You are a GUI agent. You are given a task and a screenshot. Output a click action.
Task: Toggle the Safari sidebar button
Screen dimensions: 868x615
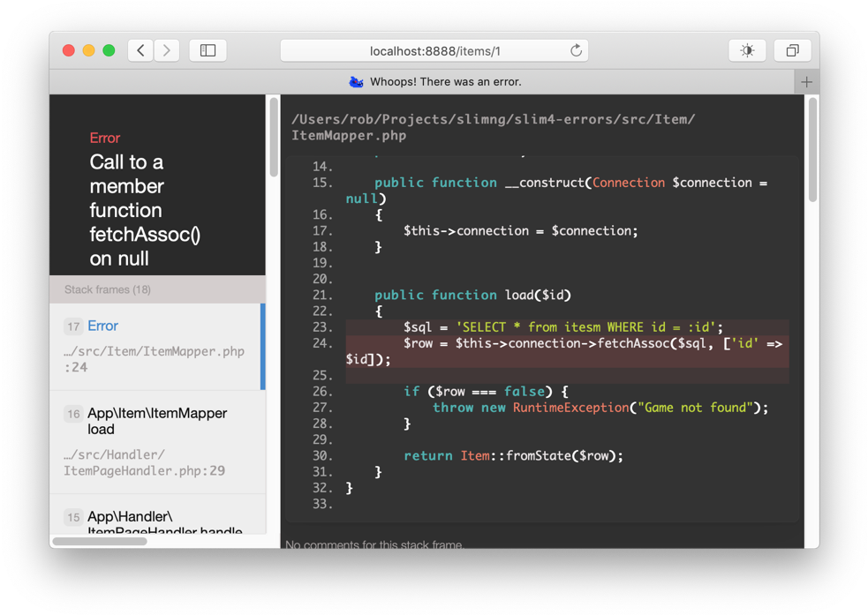(x=208, y=50)
